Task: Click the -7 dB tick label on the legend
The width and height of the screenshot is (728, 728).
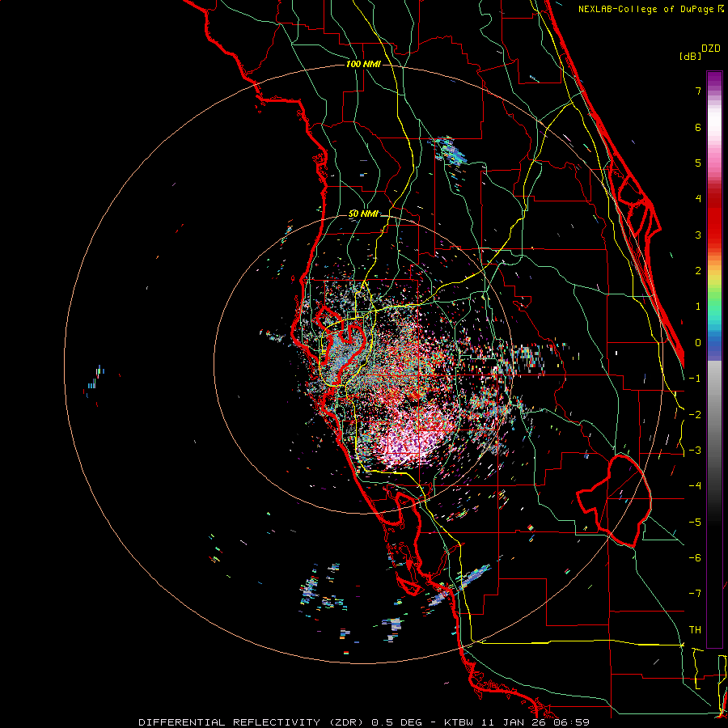Action: [695, 594]
